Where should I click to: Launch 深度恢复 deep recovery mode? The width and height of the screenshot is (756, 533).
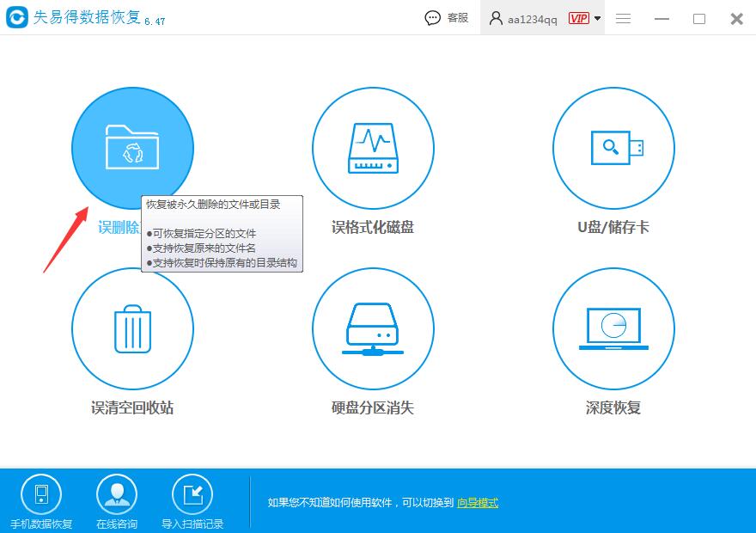tap(613, 328)
